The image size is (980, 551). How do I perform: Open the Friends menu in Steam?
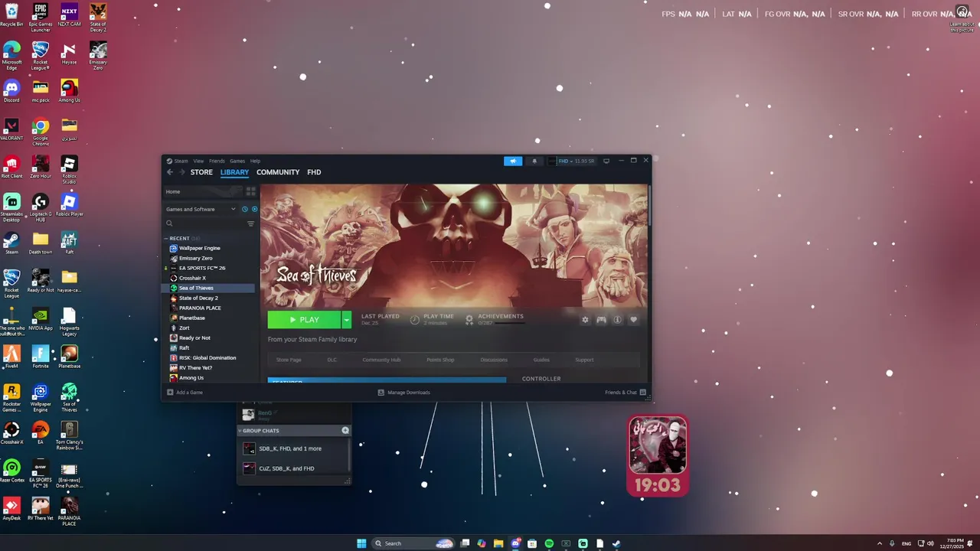point(217,161)
